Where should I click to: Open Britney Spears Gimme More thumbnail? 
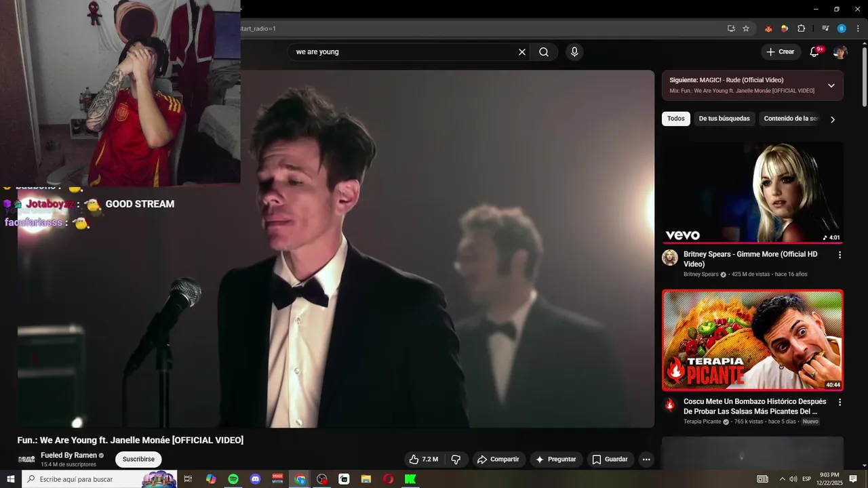tap(753, 192)
